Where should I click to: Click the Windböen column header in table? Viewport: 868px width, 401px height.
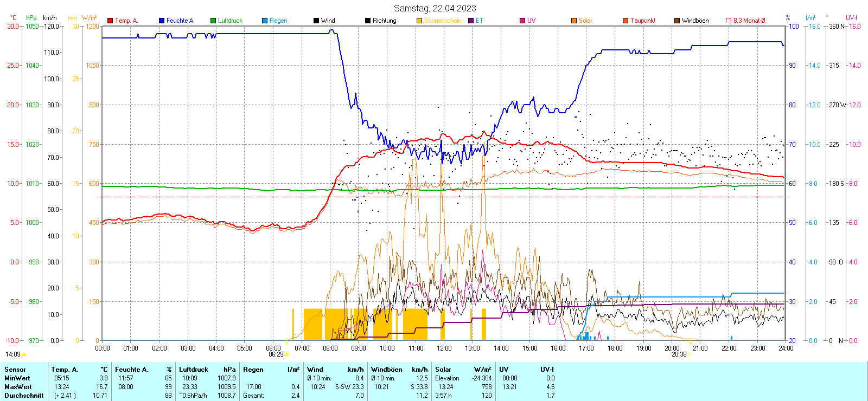(386, 370)
